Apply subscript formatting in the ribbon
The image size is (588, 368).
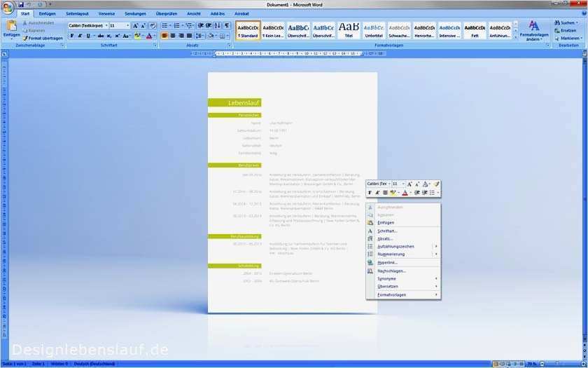[108, 36]
